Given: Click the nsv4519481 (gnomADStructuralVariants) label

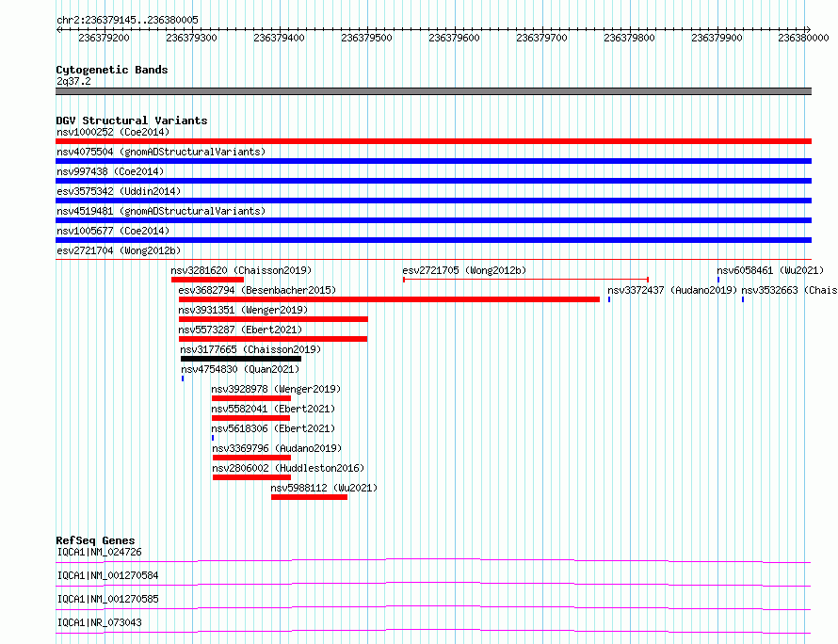Looking at the screenshot, I should (161, 211).
